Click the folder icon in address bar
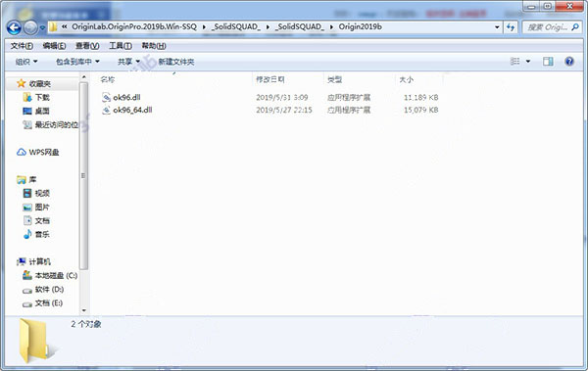This screenshot has width=588, height=371. click(x=54, y=27)
